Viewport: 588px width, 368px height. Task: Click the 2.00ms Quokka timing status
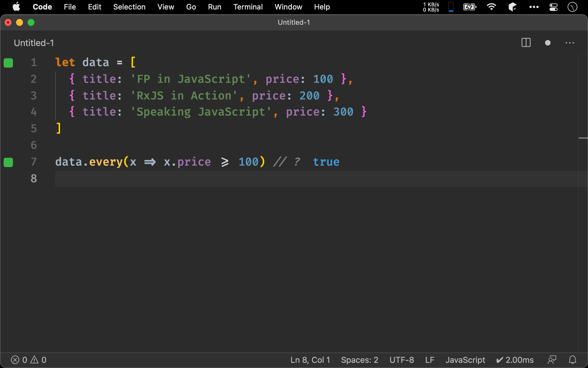pos(515,360)
